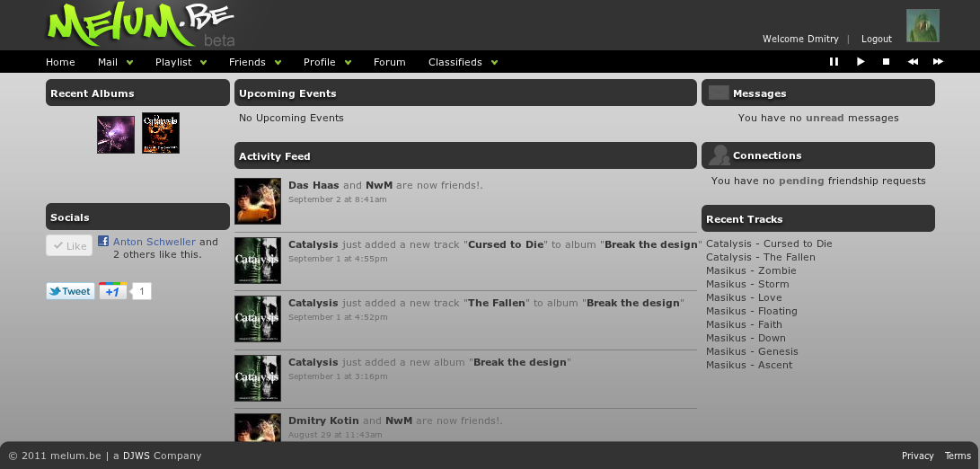980x469 pixels.
Task: Pause the music player
Action: point(834,61)
